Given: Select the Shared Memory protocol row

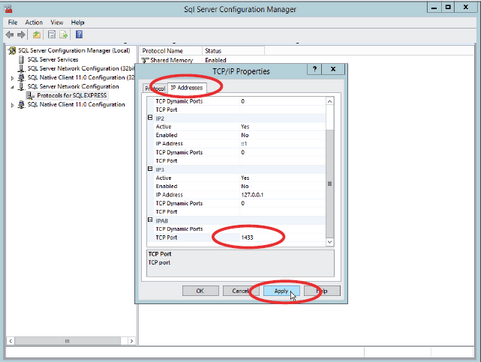Looking at the screenshot, I should [x=184, y=60].
